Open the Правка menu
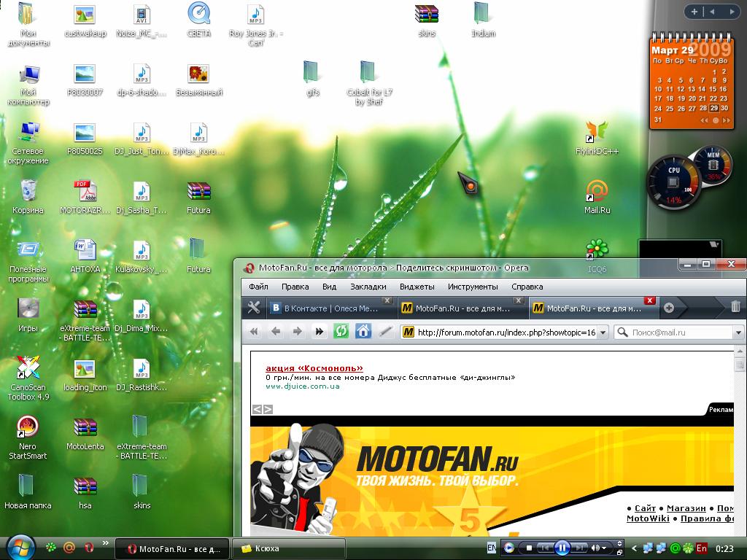747x560 pixels. [x=295, y=287]
